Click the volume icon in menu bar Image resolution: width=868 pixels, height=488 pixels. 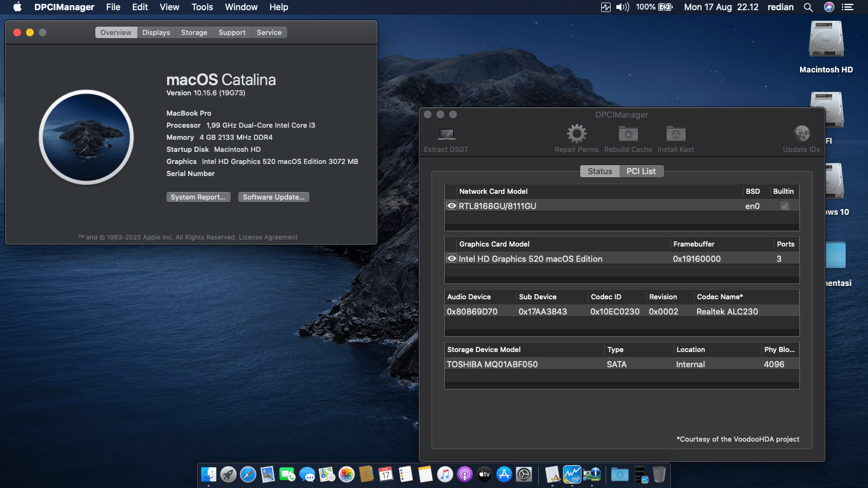tap(623, 7)
